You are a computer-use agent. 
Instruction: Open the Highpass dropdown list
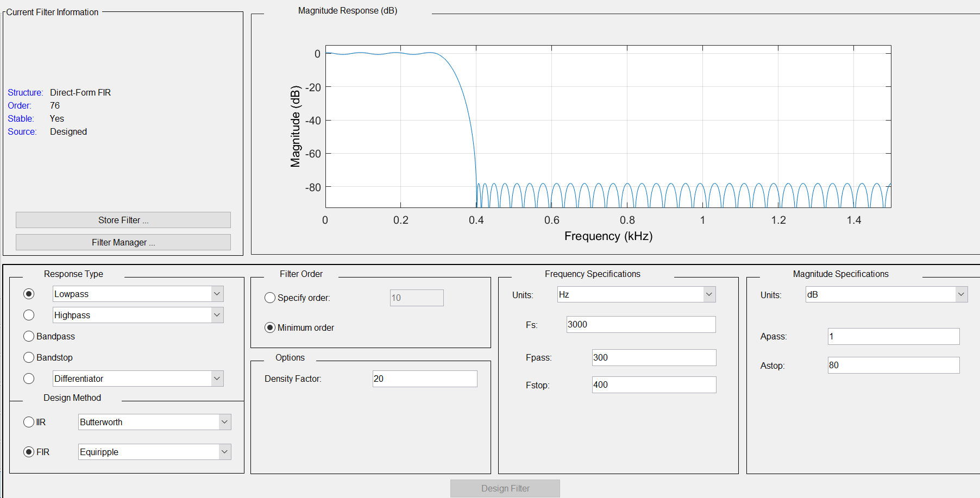pyautogui.click(x=138, y=315)
